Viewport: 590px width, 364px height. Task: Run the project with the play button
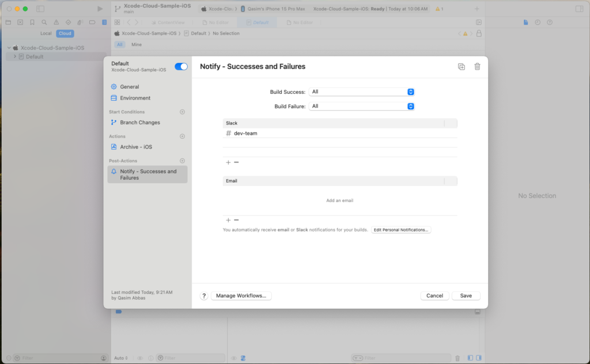[x=100, y=9]
